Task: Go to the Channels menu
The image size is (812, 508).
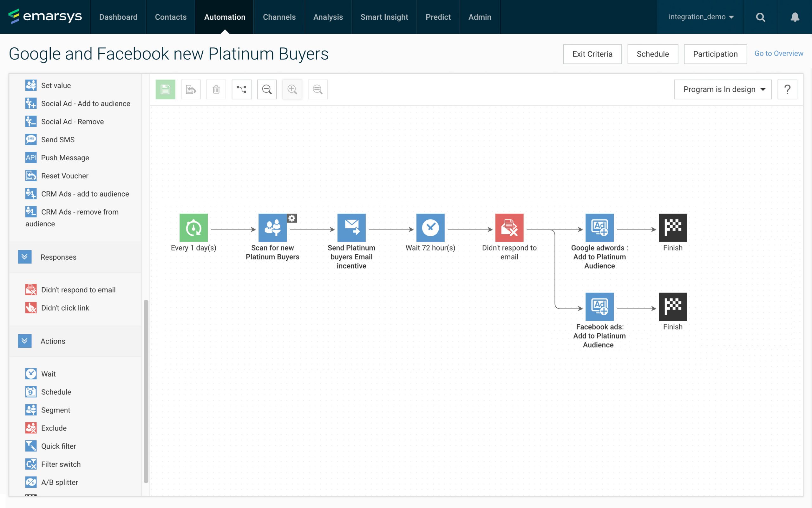Action: click(x=279, y=17)
